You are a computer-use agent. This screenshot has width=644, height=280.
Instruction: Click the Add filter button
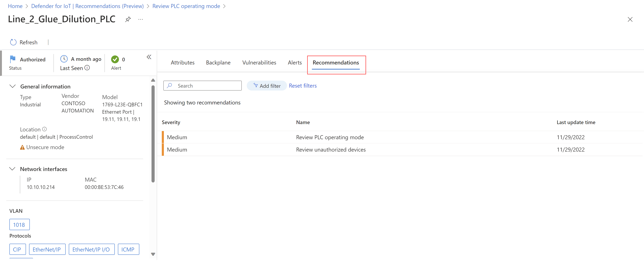click(266, 86)
